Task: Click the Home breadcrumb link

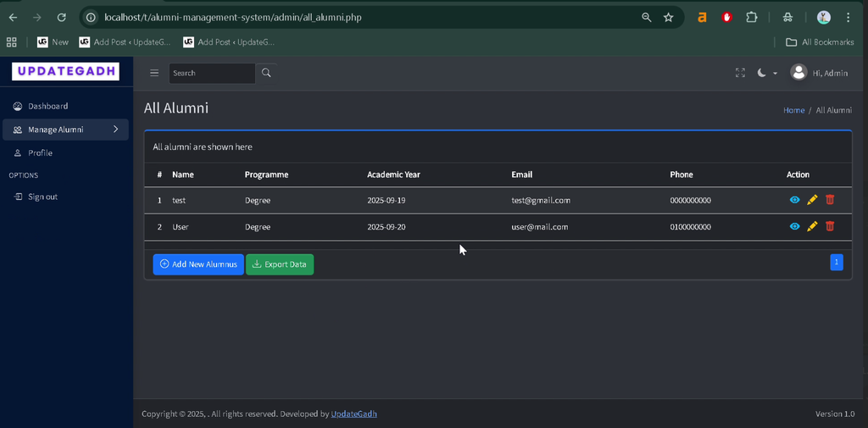Action: [x=793, y=110]
